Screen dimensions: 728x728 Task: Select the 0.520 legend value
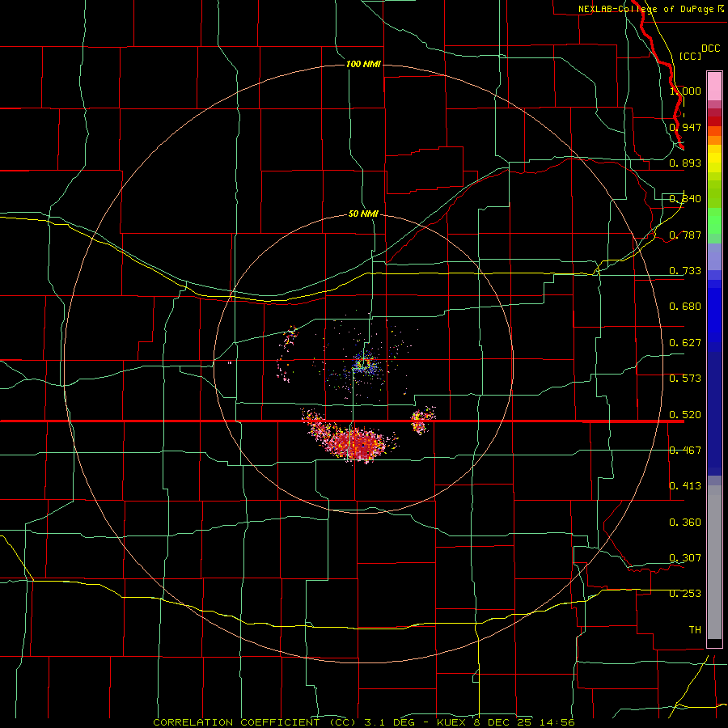[x=685, y=415]
